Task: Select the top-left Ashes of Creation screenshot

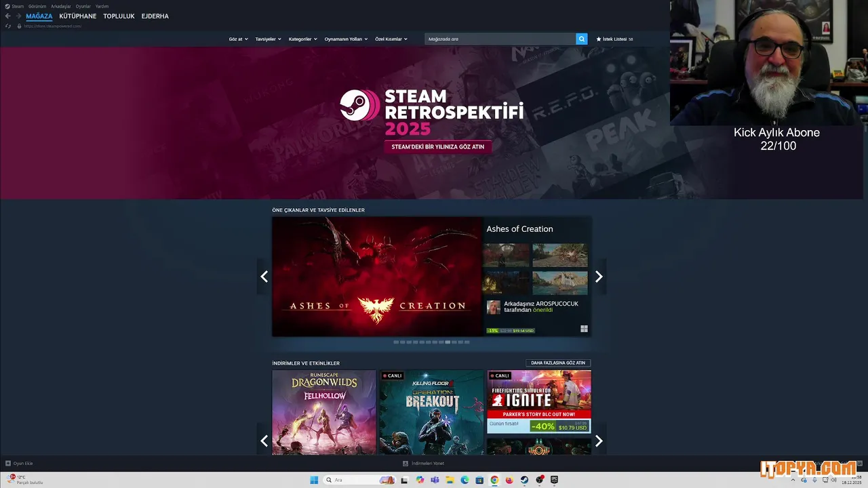Action: point(506,256)
